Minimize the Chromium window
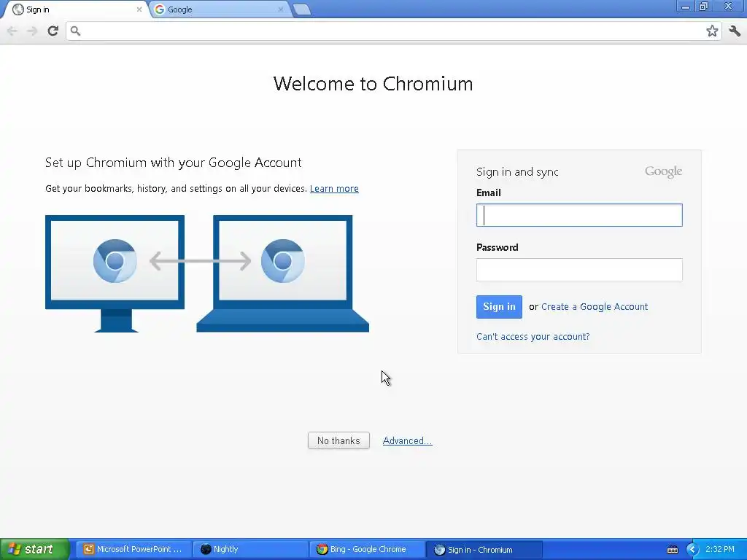 [x=686, y=7]
